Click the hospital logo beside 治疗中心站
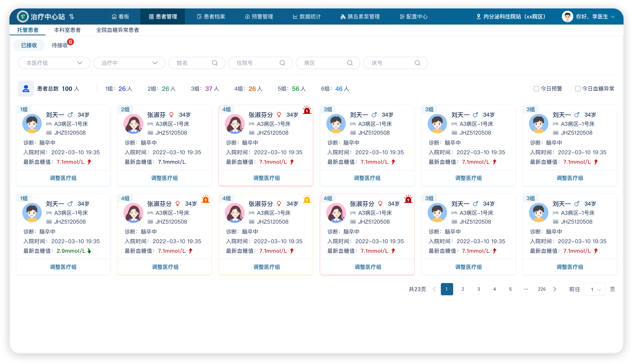 (x=23, y=16)
